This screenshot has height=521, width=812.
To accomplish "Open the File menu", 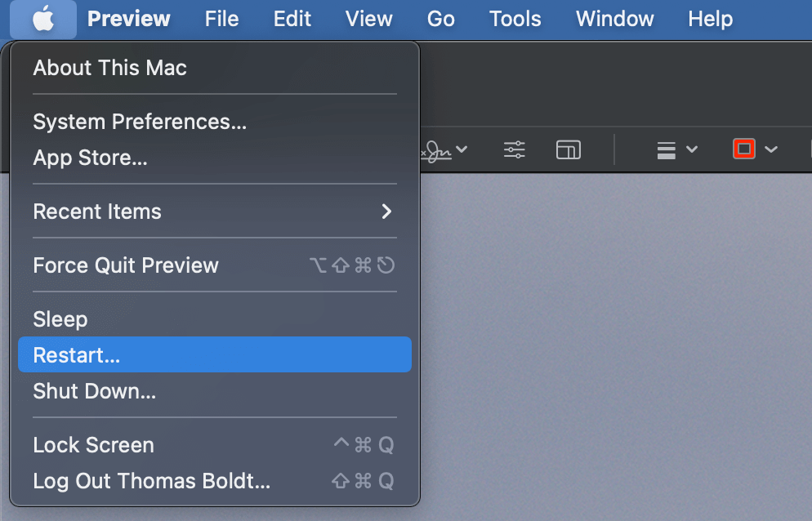I will (221, 19).
